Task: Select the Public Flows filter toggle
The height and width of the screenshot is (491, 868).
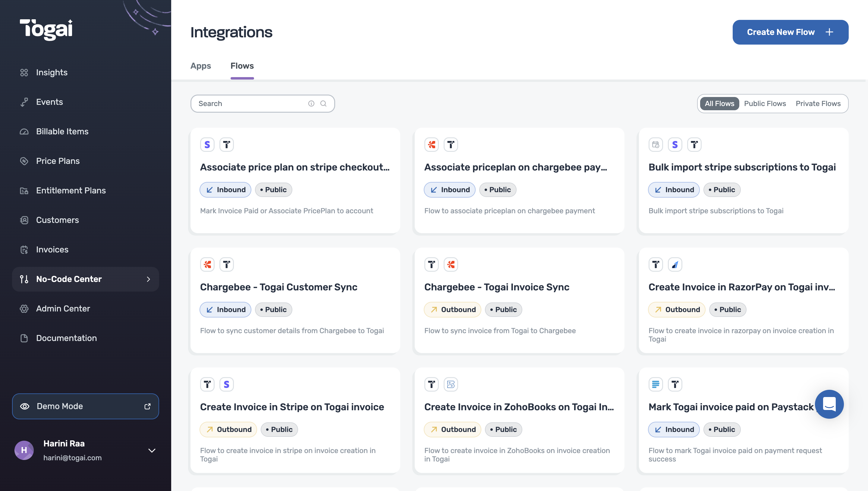Action: [x=766, y=103]
